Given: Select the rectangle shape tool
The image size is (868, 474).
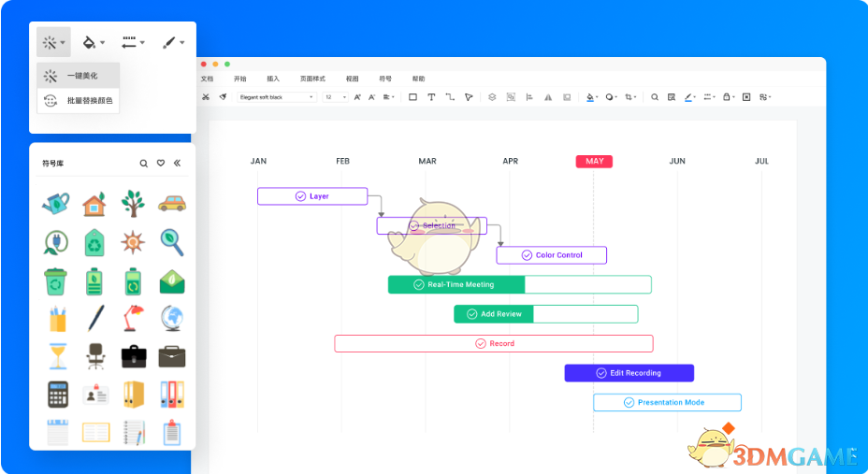Looking at the screenshot, I should (x=412, y=97).
